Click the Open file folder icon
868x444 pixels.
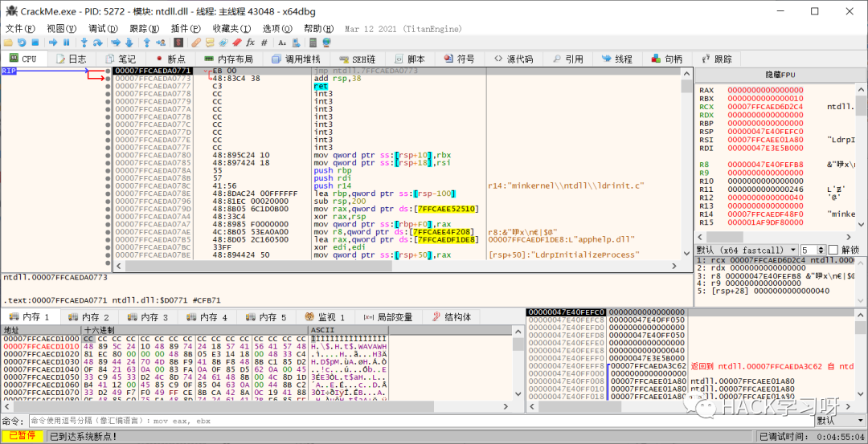click(8, 43)
